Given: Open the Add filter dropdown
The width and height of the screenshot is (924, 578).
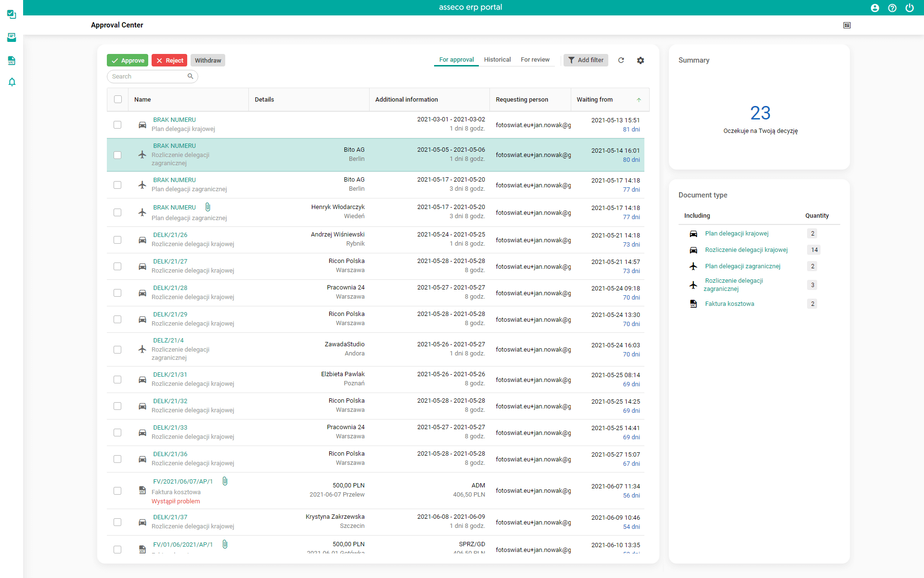Looking at the screenshot, I should coord(586,60).
